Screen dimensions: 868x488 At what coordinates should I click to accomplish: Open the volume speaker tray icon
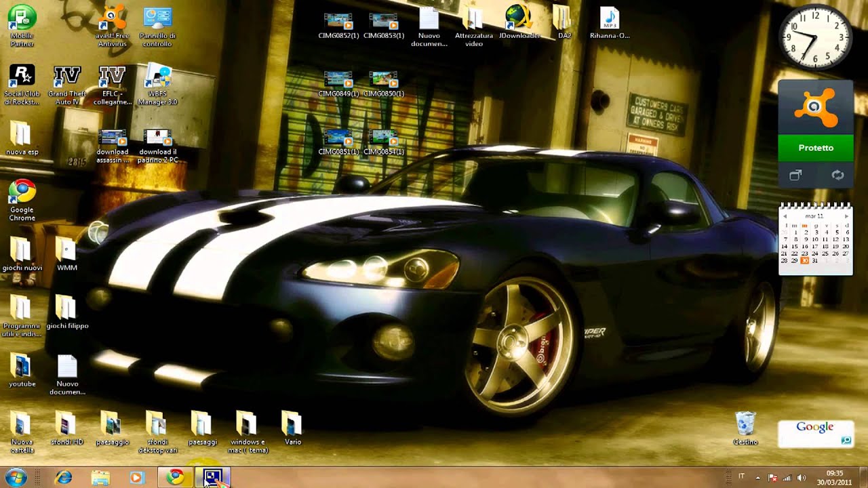[802, 477]
